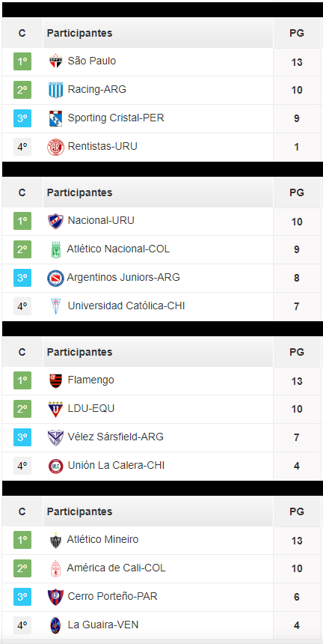Click the Atlético Nacional-COL green crest
Viewport: 323px width, 644px height.
click(55, 249)
